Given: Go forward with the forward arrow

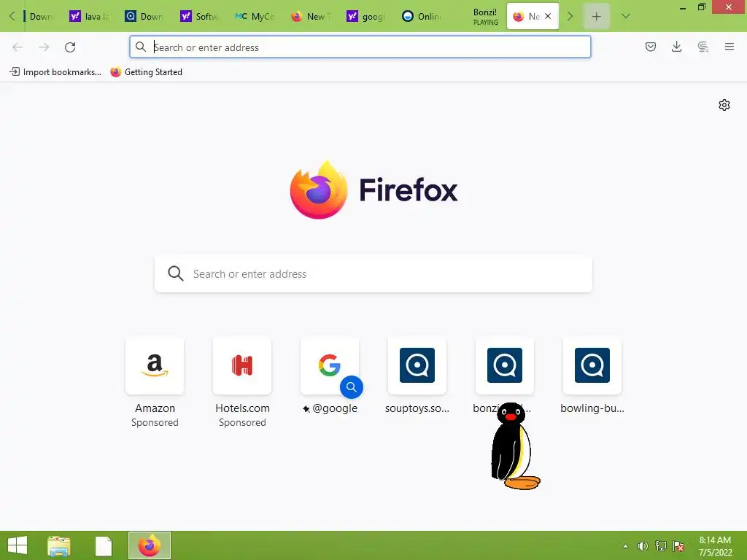Looking at the screenshot, I should (x=44, y=47).
